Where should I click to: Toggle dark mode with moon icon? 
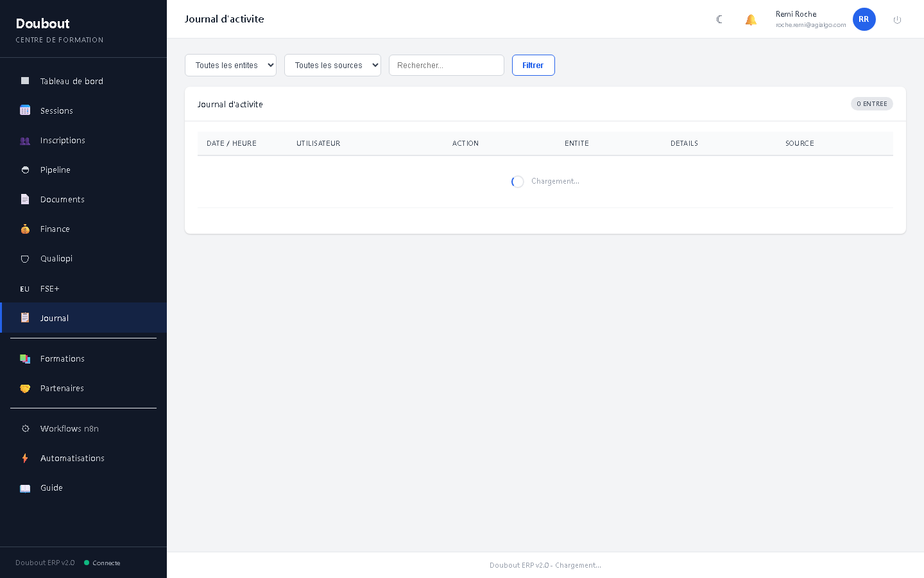coord(719,19)
